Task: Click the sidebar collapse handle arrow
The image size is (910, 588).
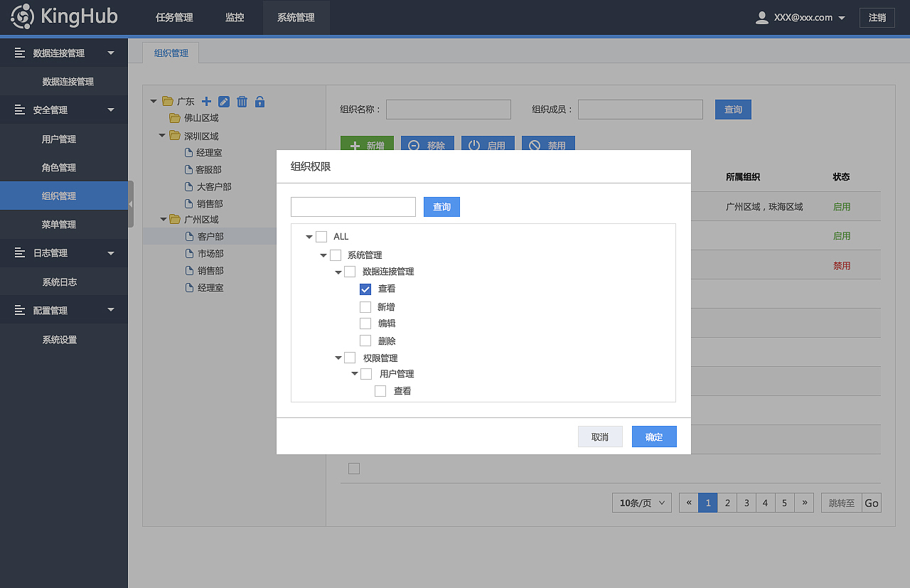Action: pos(131,204)
